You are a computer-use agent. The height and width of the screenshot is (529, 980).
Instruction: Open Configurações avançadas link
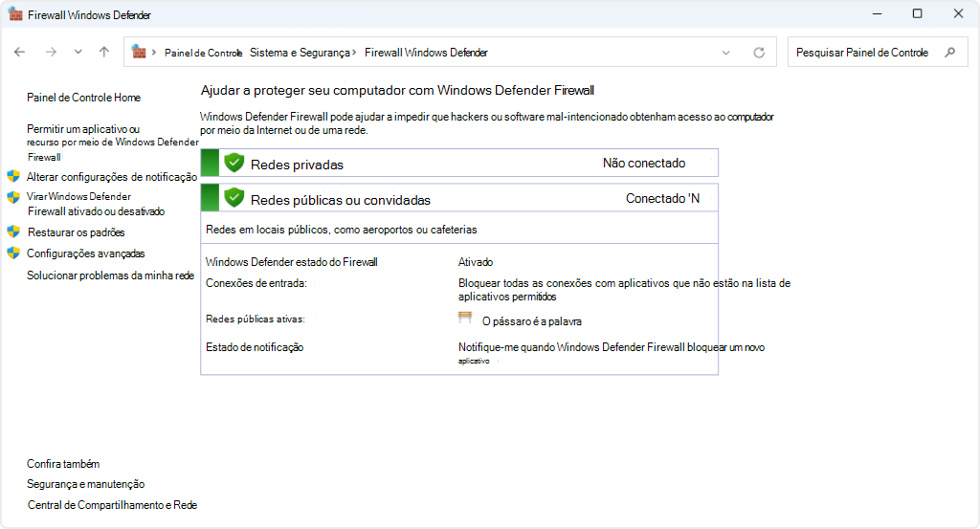tap(85, 253)
